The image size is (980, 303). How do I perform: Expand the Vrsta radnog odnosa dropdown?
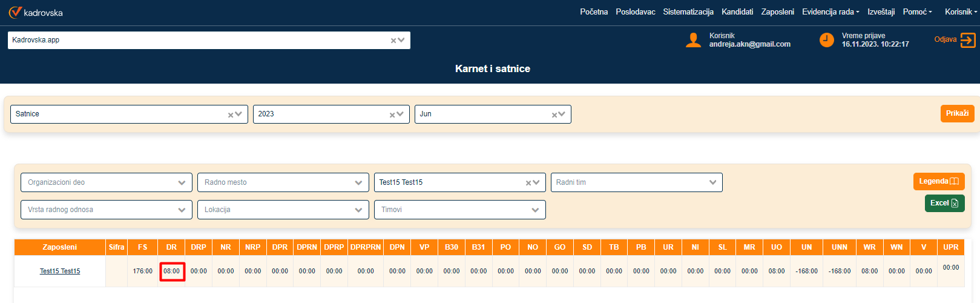point(182,210)
